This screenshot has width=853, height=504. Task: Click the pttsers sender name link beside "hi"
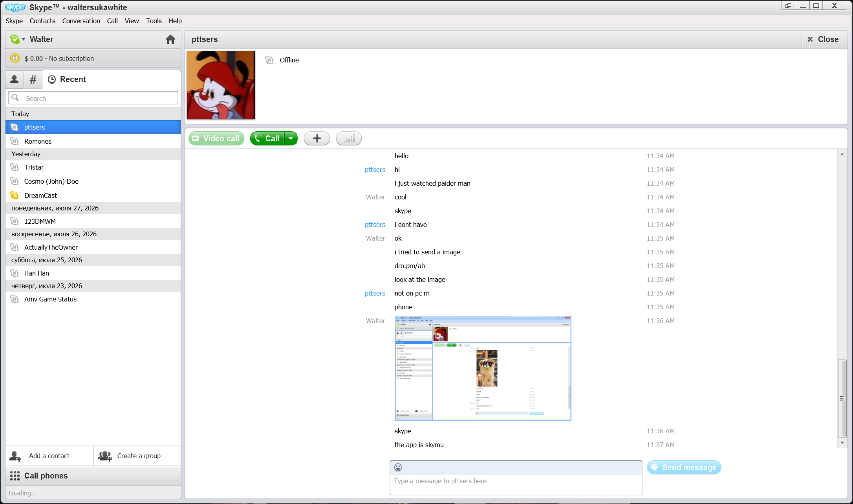[375, 170]
